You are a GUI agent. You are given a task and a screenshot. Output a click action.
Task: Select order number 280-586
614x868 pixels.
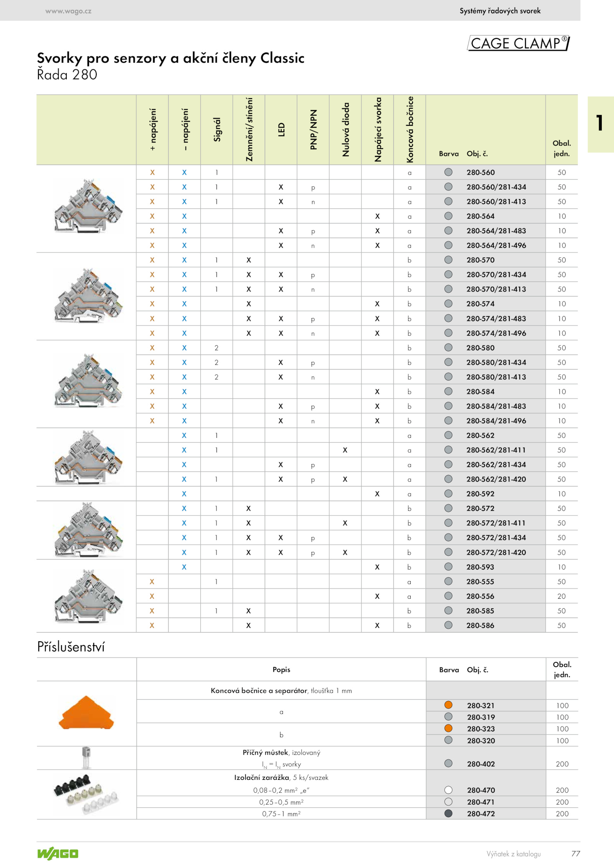(480, 626)
